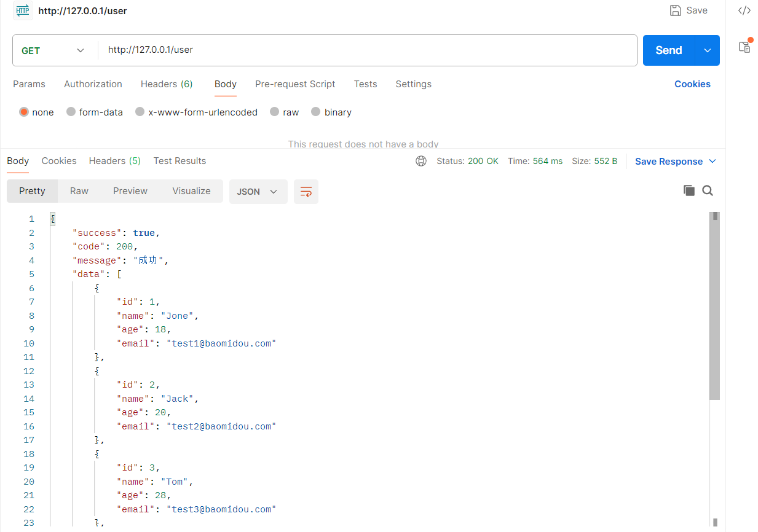Image resolution: width=758 pixels, height=532 pixels.
Task: Open the Cookies link
Action: coord(692,84)
